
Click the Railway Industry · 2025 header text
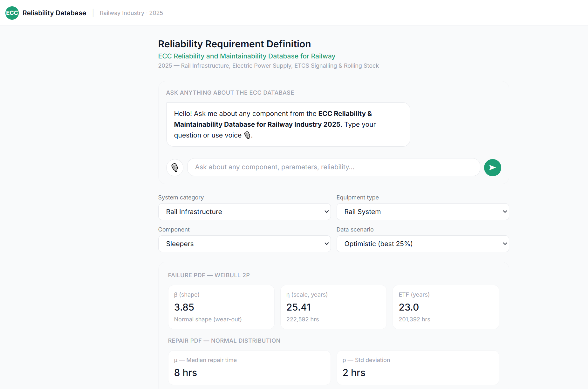131,13
